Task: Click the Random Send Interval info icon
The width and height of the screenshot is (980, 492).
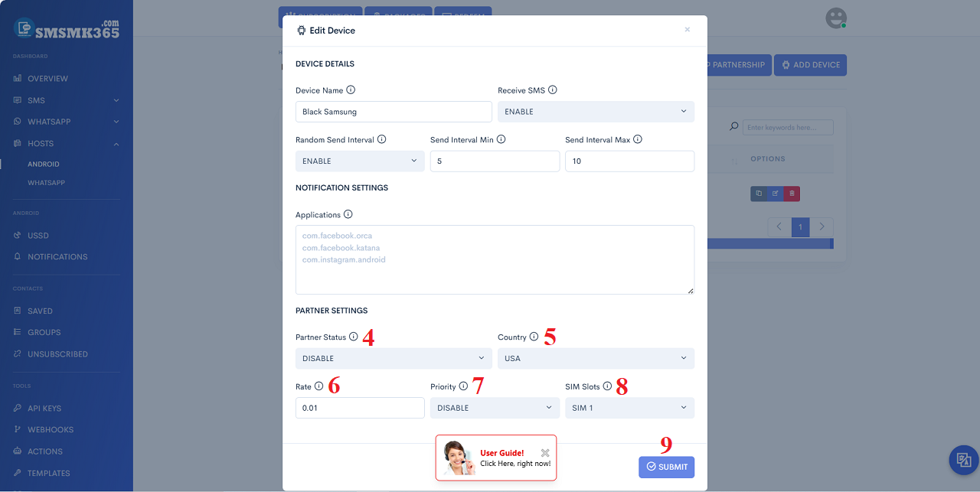Action: pyautogui.click(x=381, y=139)
